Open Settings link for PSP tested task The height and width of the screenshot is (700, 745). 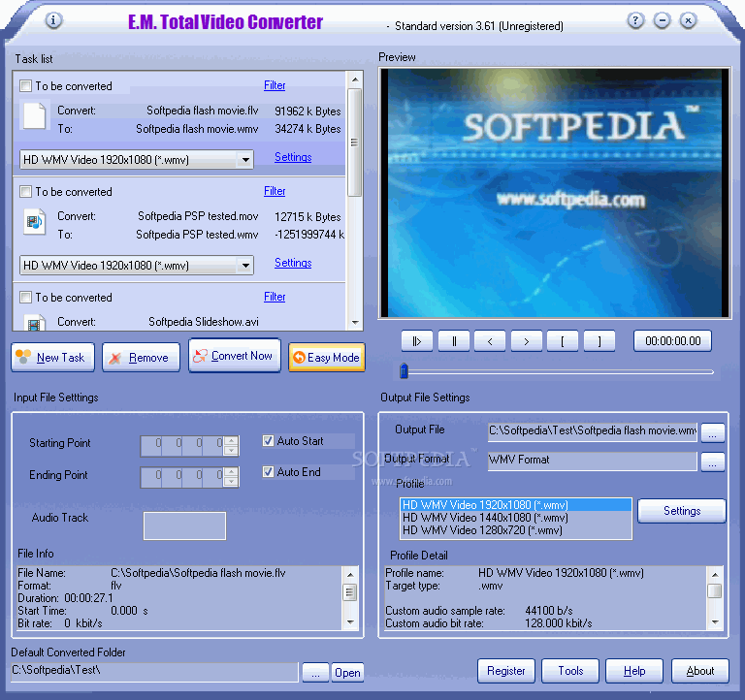[293, 263]
